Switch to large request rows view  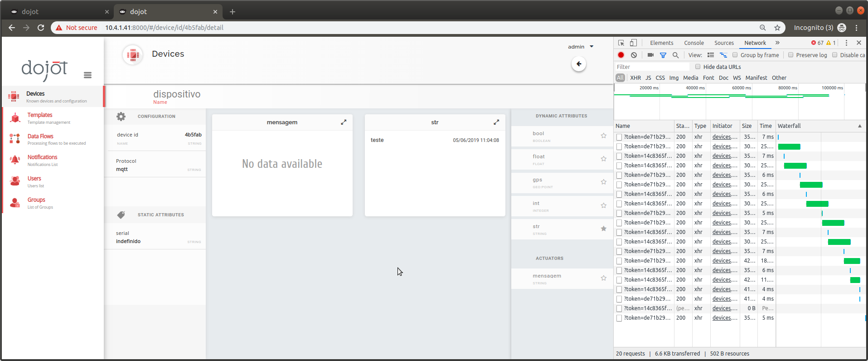[x=711, y=55]
